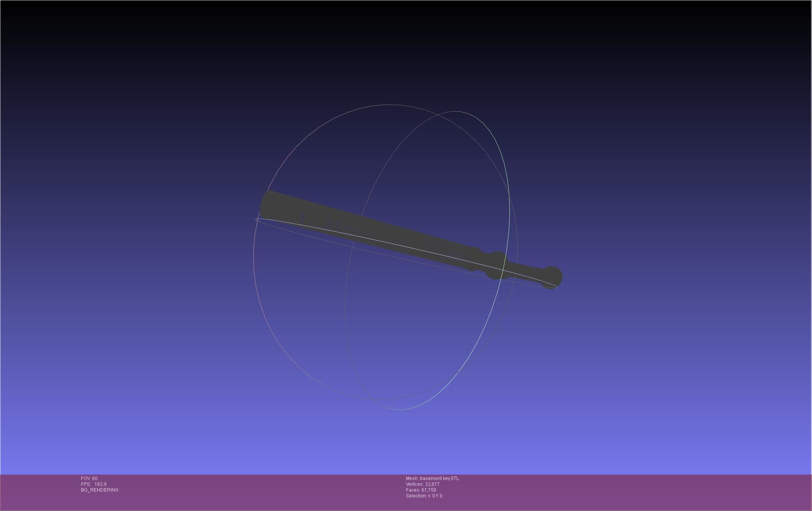Viewport: 812px width, 511px height.
Task: Click the FOV: 60 readout
Action: [x=89, y=478]
